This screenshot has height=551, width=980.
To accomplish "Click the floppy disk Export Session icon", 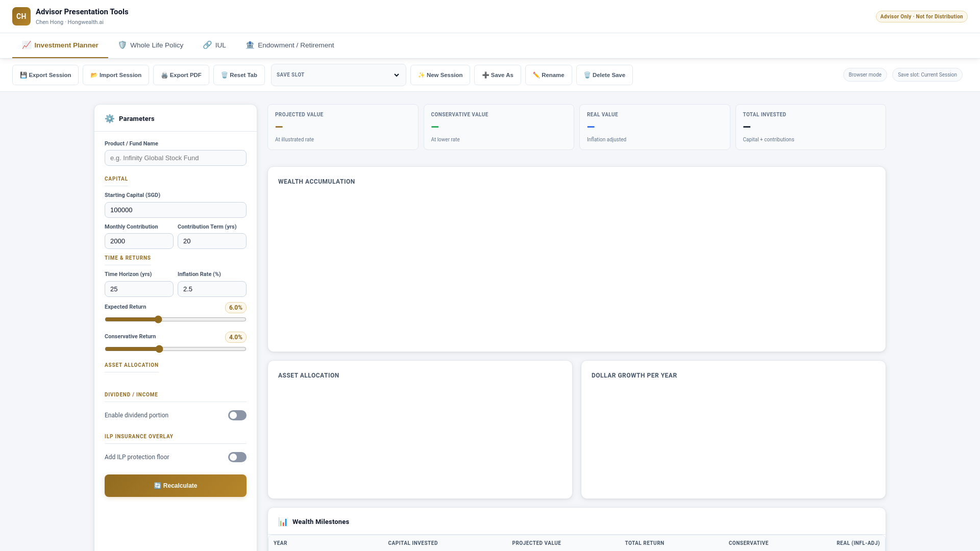I will point(23,75).
